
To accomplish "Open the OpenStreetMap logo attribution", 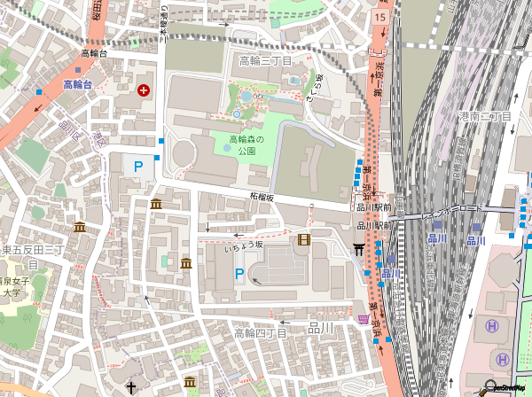I will [x=506, y=386].
